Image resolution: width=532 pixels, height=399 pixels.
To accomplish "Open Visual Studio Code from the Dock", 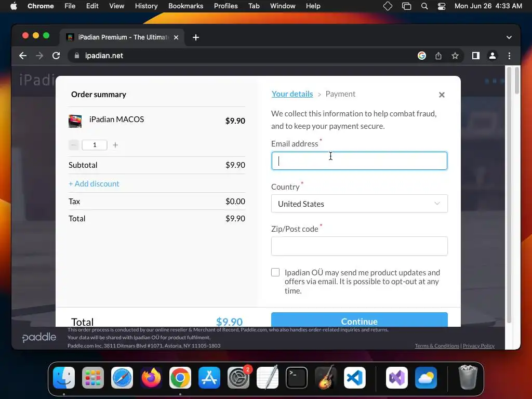I will [354, 378].
